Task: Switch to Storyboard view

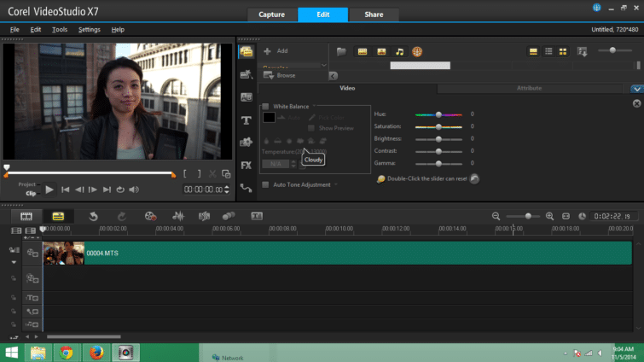Action: click(x=26, y=216)
